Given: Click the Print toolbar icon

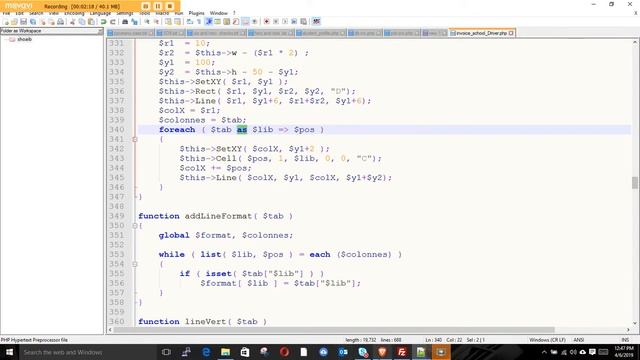Looking at the screenshot, I should [60, 22].
